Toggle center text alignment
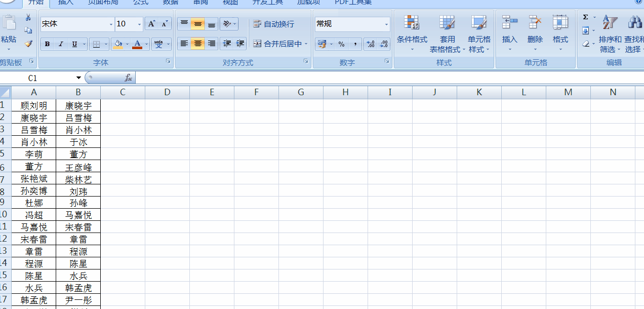 198,44
